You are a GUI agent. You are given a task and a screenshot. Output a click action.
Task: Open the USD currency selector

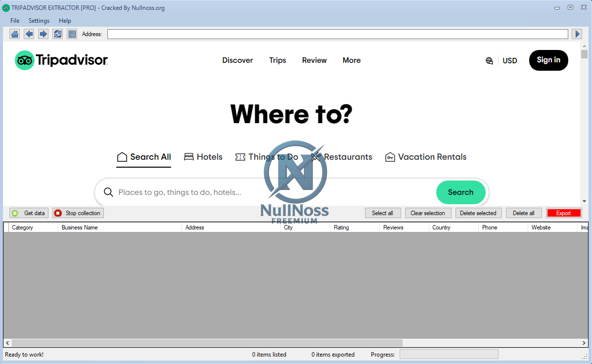click(510, 60)
